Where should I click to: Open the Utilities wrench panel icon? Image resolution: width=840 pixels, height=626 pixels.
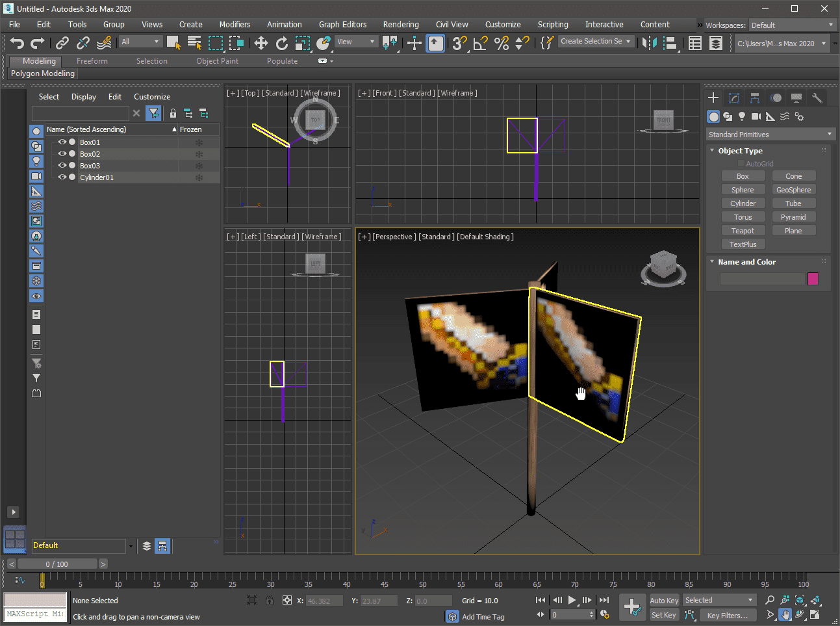coord(817,98)
